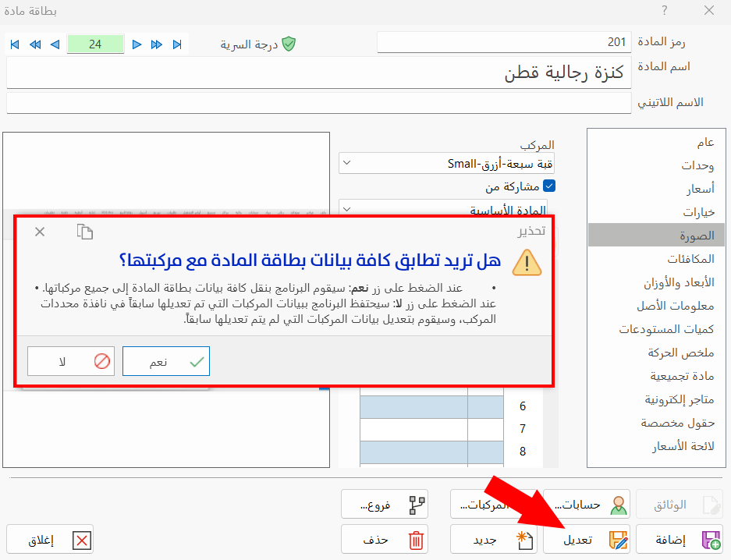Viewport: 731px width, 560px height.
Task: Click the إضافة (add) button
Action: [680, 540]
